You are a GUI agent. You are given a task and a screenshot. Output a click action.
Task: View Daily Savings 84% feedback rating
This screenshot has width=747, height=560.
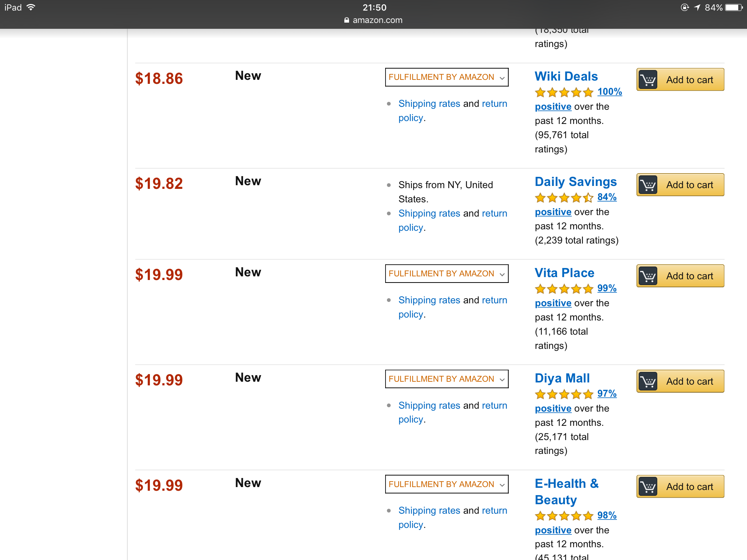click(607, 197)
